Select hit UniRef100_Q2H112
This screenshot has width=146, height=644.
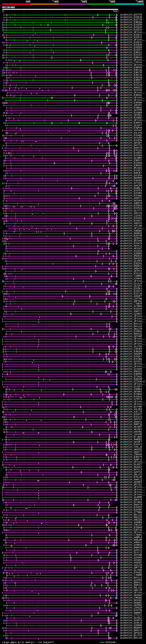point(131,550)
